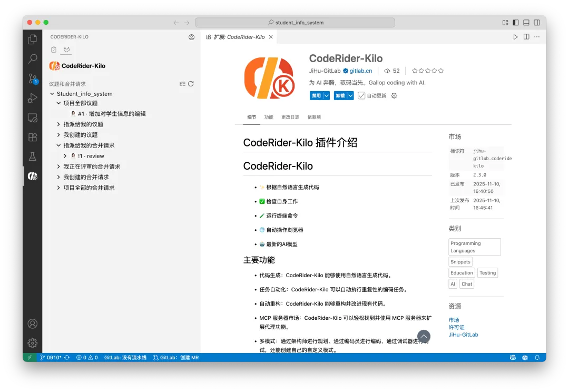Image resolution: width=569 pixels, height=392 pixels.
Task: Switch to the 功能 tab
Action: point(269,117)
